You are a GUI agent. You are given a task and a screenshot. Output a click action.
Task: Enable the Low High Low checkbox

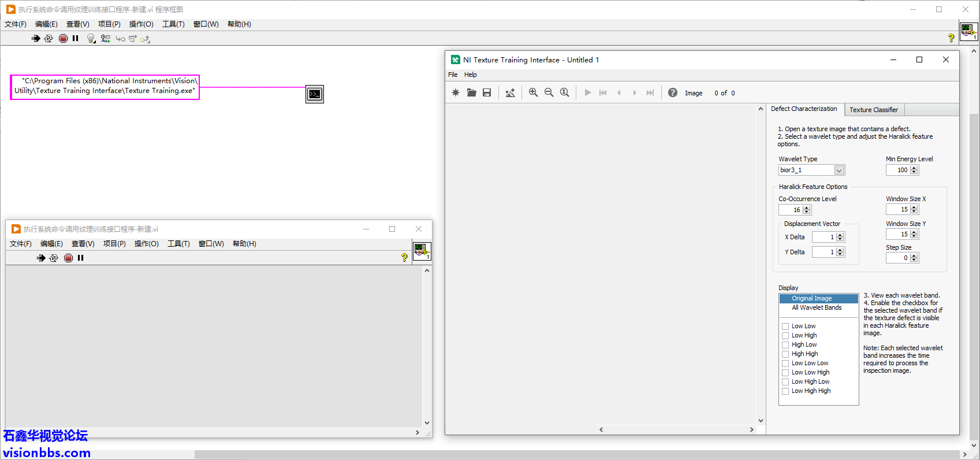(785, 382)
